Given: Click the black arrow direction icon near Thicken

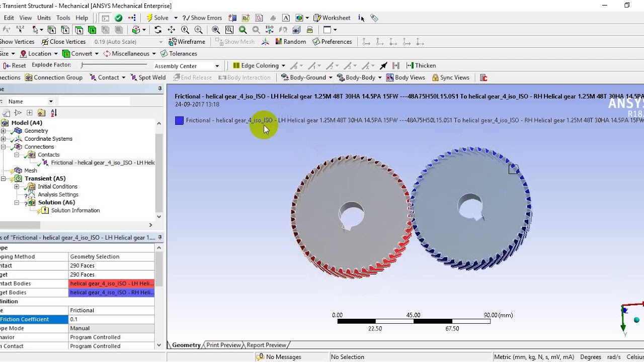Looking at the screenshot, I should tap(383, 65).
